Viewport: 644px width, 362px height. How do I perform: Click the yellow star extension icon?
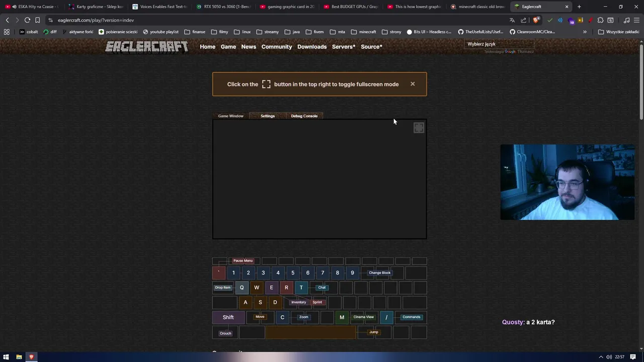click(x=580, y=20)
